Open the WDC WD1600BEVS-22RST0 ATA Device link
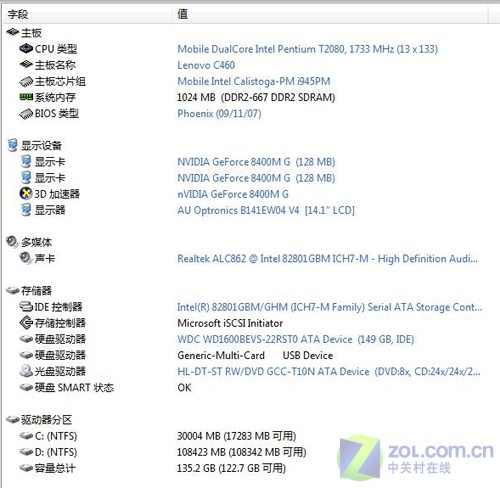Image resolution: width=500 pixels, height=488 pixels. [295, 339]
